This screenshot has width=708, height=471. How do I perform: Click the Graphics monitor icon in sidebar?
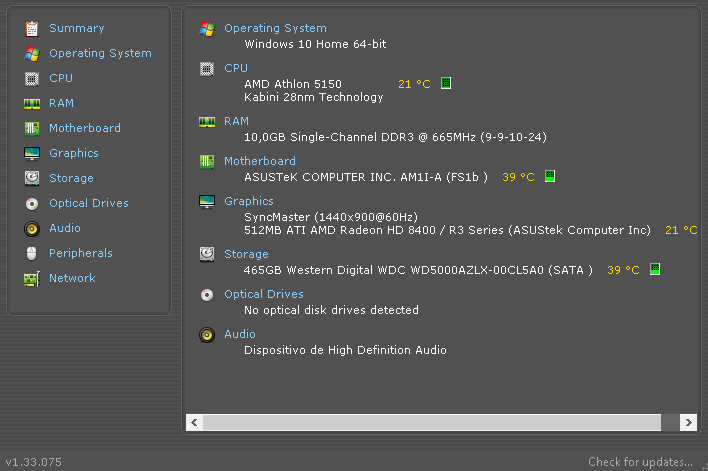click(x=32, y=154)
